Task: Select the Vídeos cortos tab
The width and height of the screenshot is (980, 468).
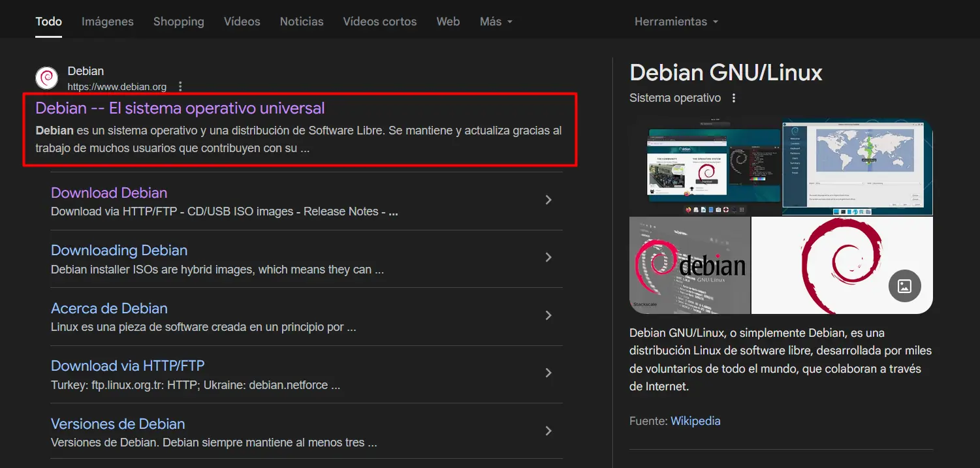Action: (x=379, y=22)
